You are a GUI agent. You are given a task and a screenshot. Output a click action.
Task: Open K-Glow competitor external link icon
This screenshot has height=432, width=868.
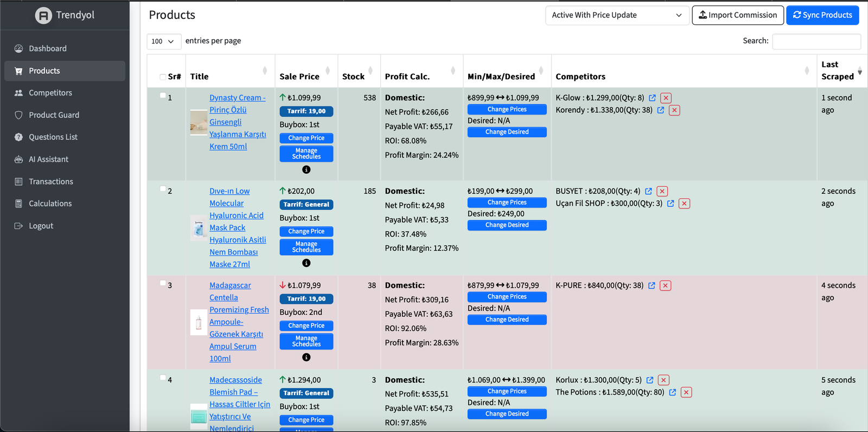tap(652, 98)
